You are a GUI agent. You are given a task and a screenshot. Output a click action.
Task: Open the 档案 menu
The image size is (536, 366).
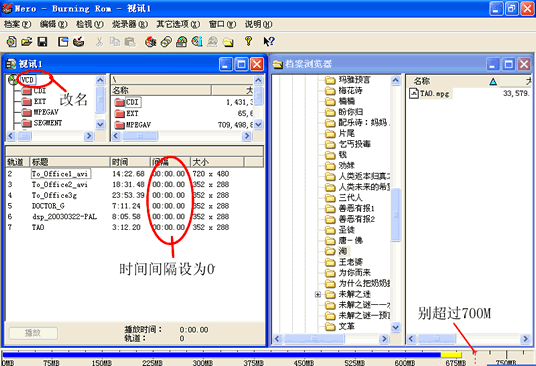pos(17,24)
